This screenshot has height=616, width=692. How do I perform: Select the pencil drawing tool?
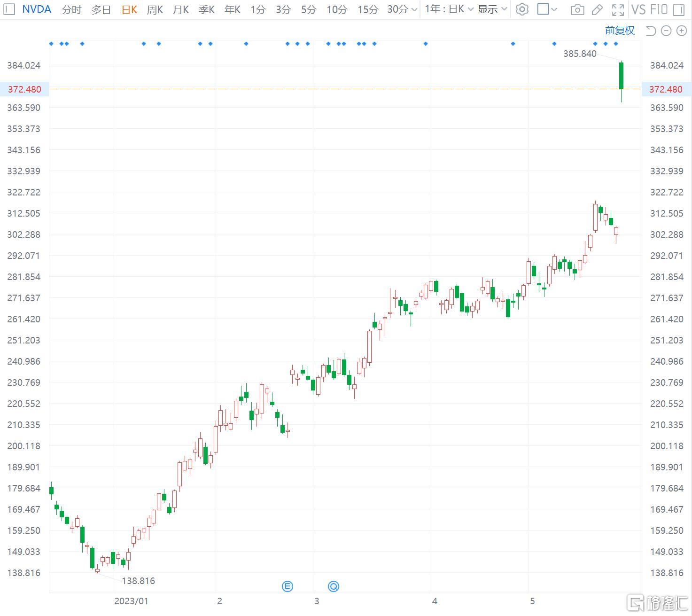(597, 9)
